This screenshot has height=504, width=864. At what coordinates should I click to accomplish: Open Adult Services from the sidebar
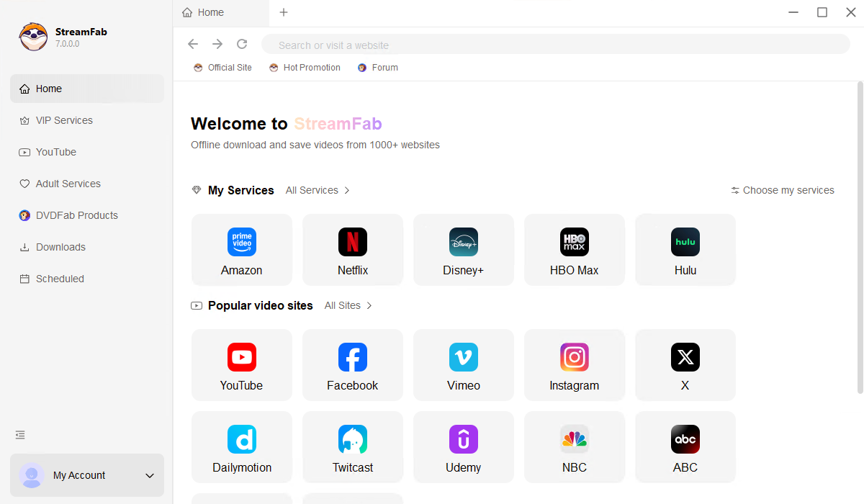(68, 184)
